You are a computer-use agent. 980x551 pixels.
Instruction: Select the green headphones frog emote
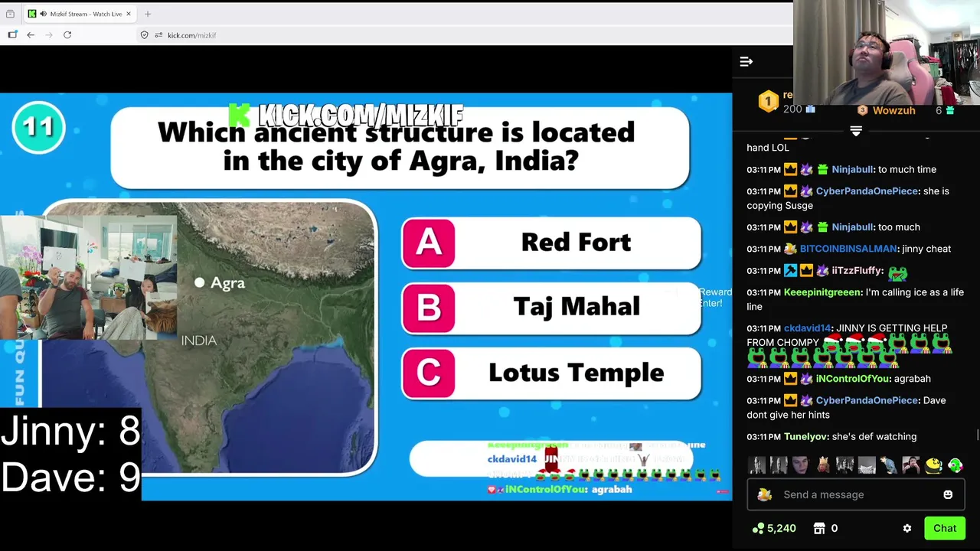(x=955, y=465)
